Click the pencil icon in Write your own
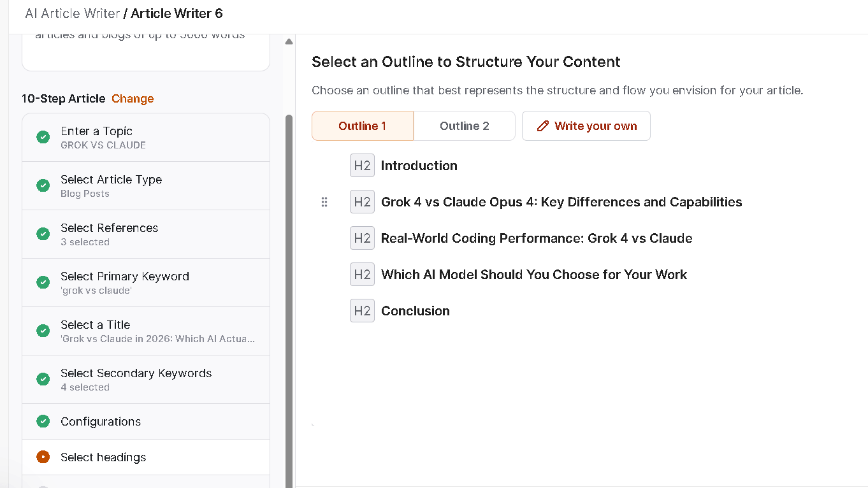The image size is (868, 488). click(x=543, y=126)
